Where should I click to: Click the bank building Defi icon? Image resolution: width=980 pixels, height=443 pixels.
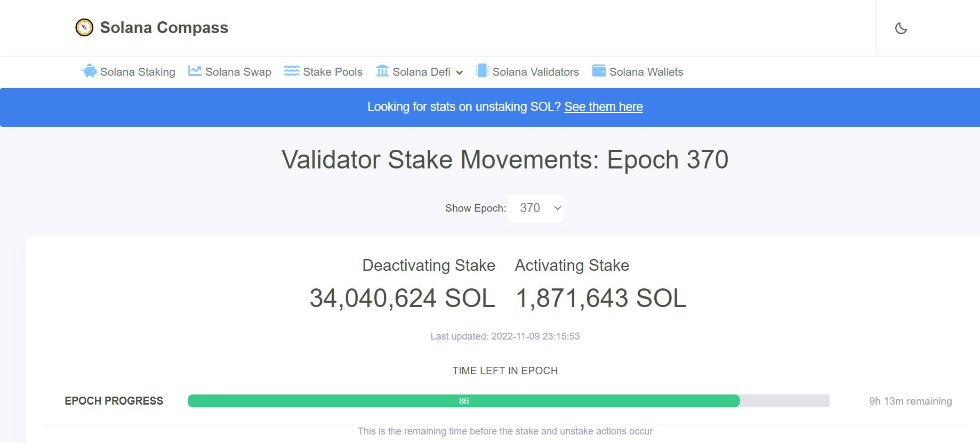click(382, 71)
